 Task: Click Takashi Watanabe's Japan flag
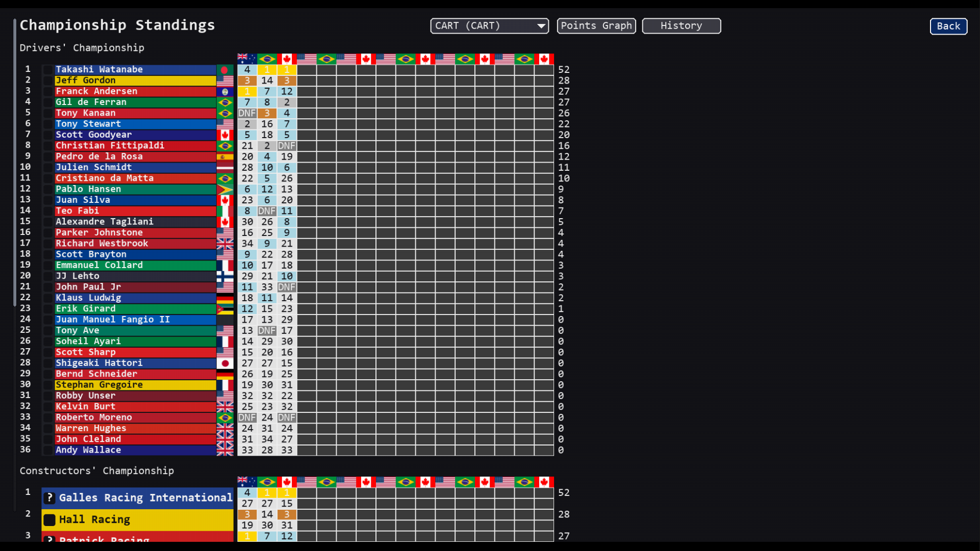[x=225, y=70]
